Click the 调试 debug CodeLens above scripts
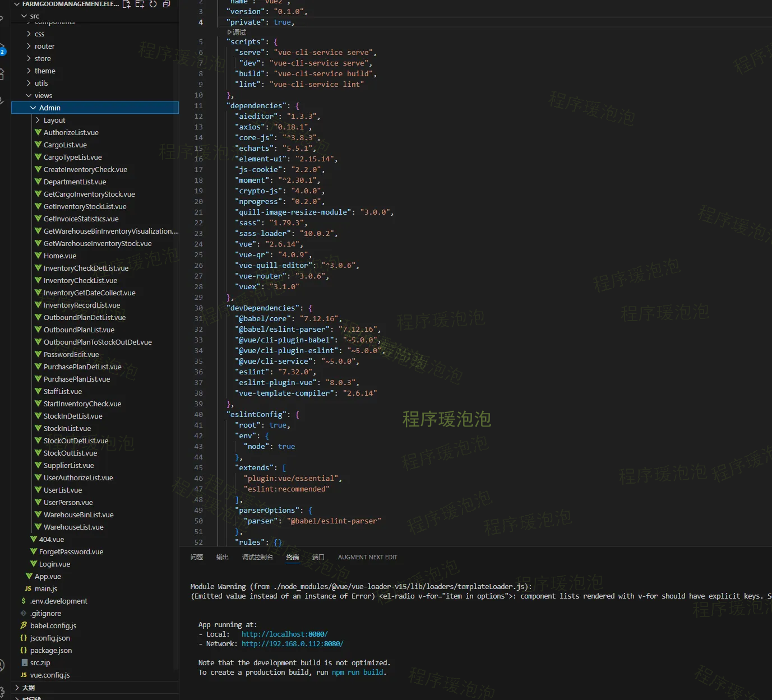Screen dimensions: 772x700 coord(237,33)
